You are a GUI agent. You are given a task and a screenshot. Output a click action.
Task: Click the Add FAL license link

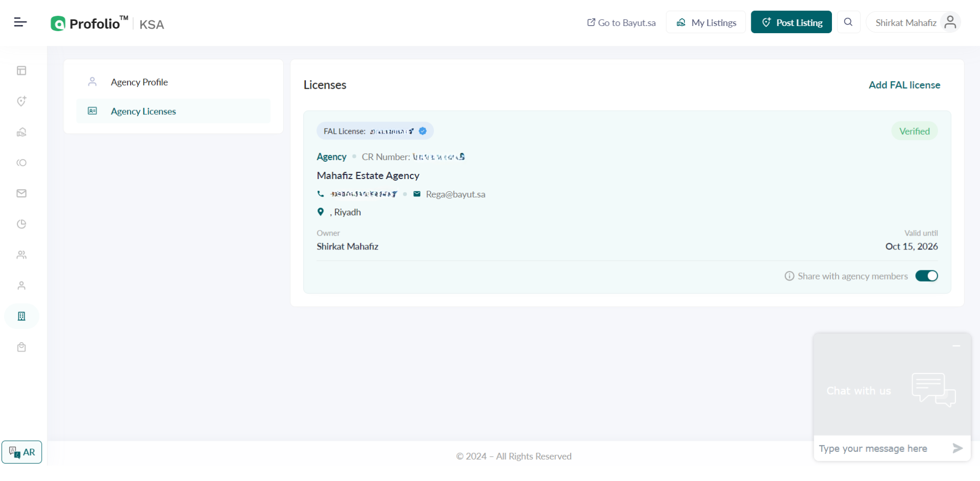pyautogui.click(x=904, y=85)
